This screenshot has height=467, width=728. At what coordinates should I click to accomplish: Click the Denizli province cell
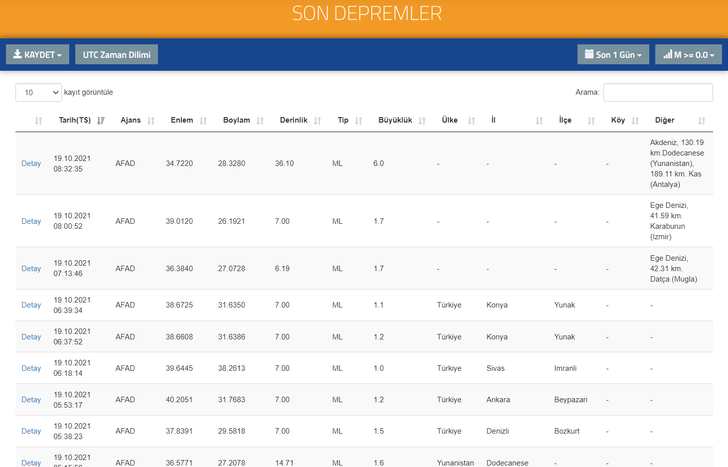click(498, 431)
